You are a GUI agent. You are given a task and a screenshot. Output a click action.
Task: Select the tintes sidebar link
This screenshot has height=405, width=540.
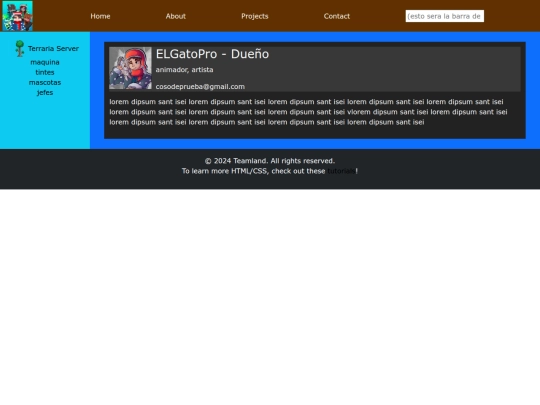pos(45,72)
